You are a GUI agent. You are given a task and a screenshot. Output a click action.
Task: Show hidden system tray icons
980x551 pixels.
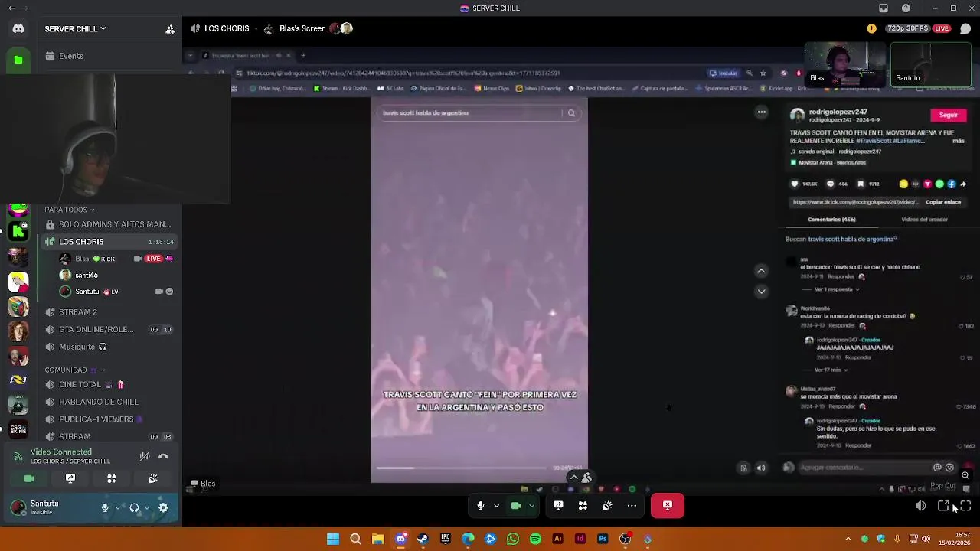point(848,539)
